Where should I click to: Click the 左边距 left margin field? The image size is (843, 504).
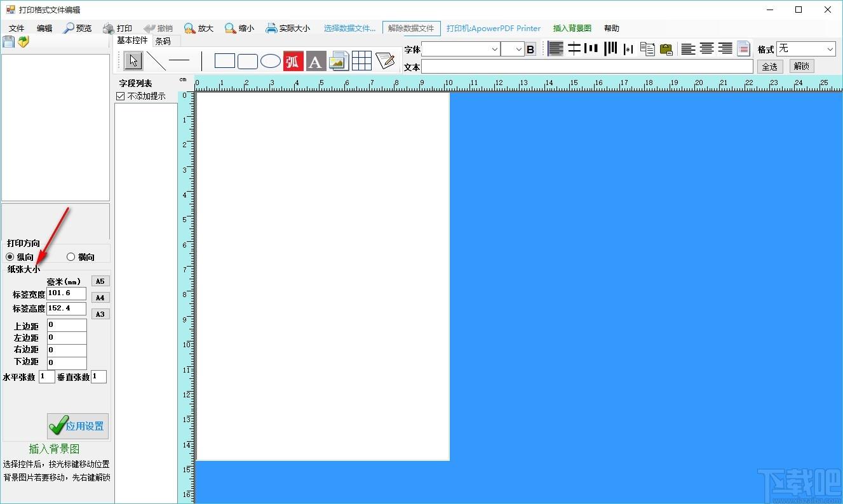pos(67,338)
